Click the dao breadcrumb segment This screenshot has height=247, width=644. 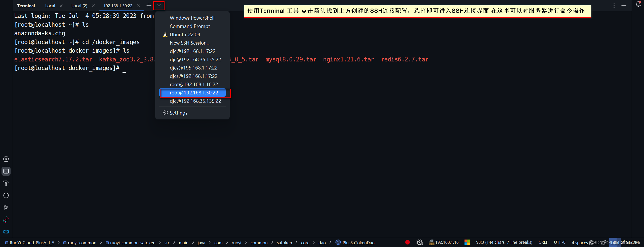(322, 243)
